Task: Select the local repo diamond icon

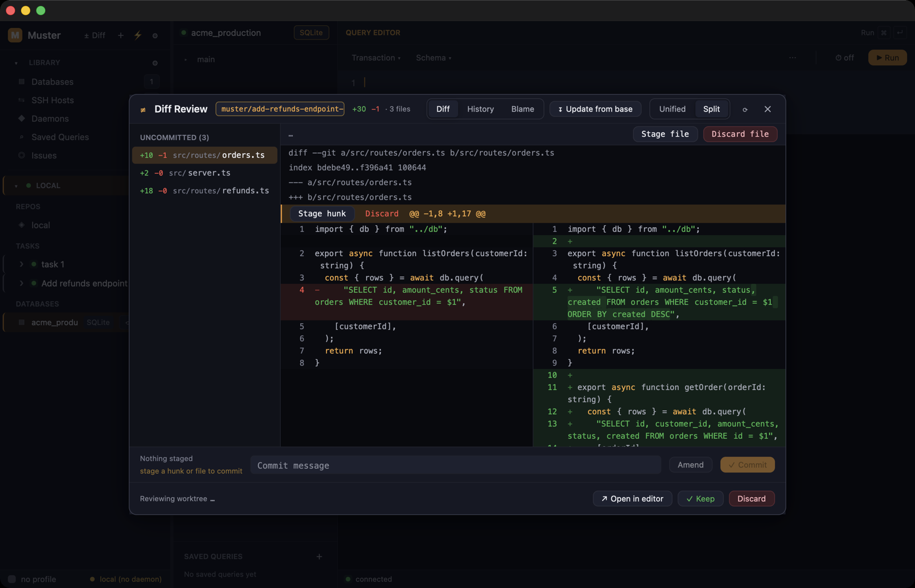Action: pyautogui.click(x=22, y=225)
